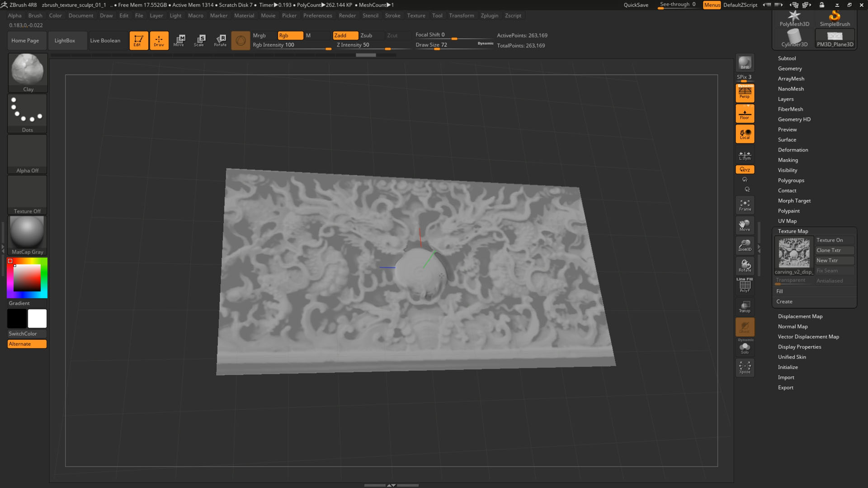The width and height of the screenshot is (868, 488).
Task: Click the LightBox button
Action: click(65, 41)
